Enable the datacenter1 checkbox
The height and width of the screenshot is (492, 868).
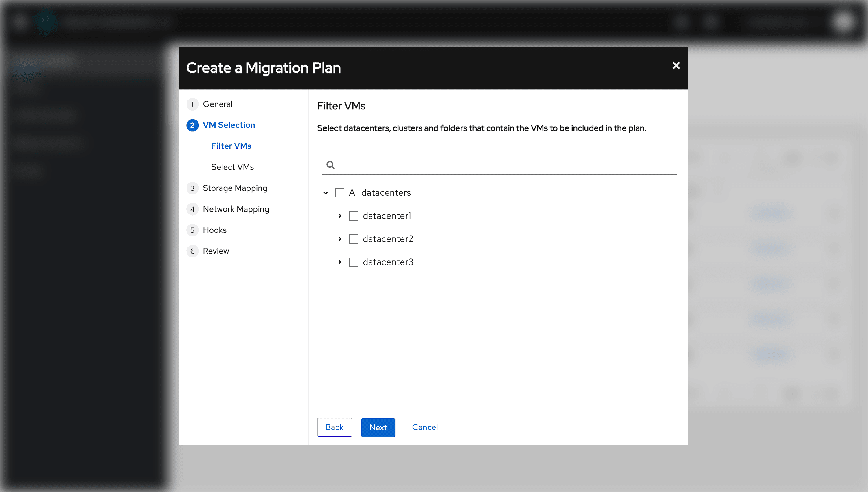(x=353, y=216)
